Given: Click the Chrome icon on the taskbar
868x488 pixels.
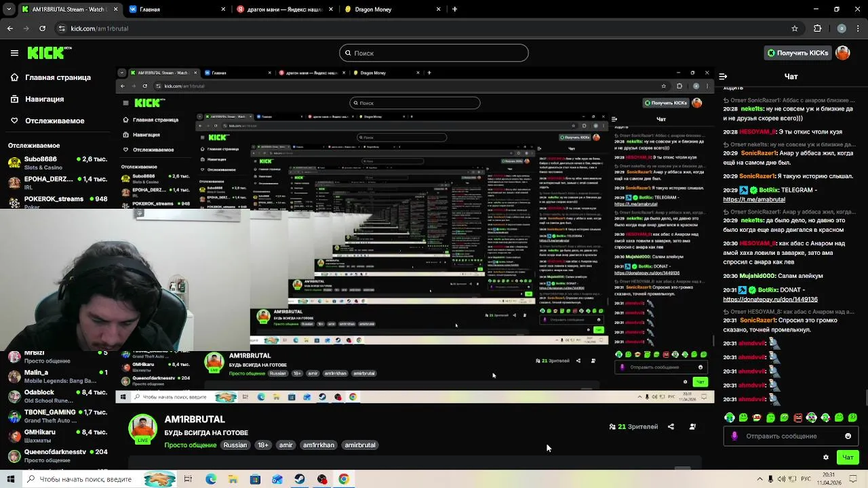Looking at the screenshot, I should pyautogui.click(x=344, y=479).
